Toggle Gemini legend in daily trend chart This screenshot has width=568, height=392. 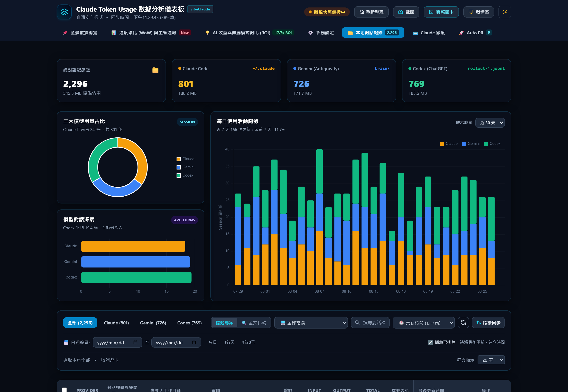pyautogui.click(x=471, y=144)
